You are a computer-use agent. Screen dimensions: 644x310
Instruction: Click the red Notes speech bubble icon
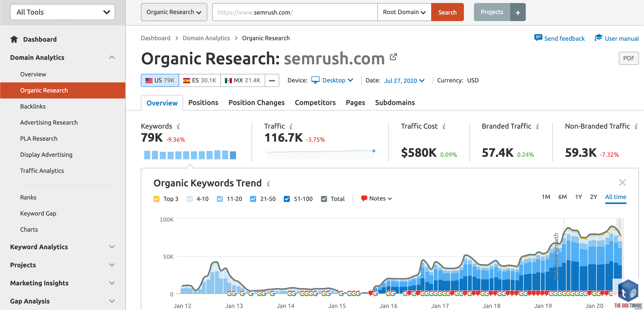(x=364, y=198)
